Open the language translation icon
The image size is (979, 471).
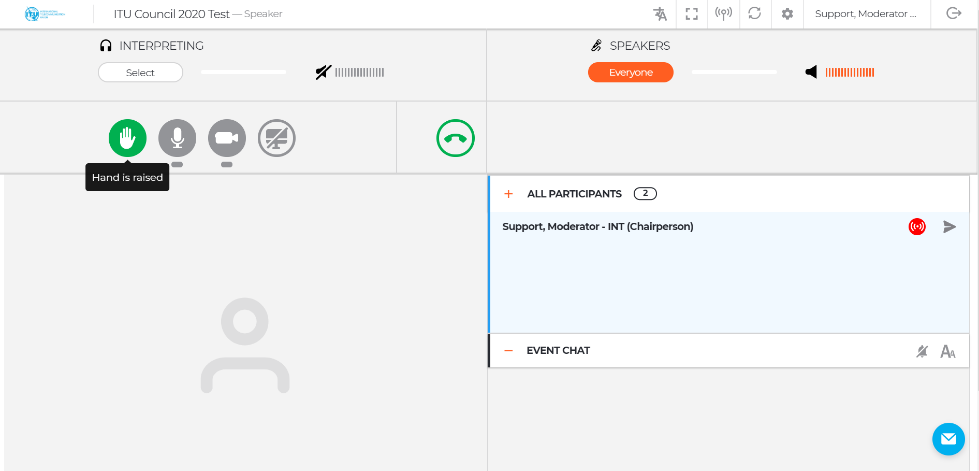pos(660,14)
